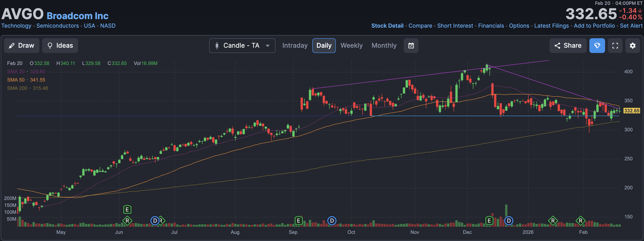The image size is (644, 241).
Task: Click the yellow 332.65 price tag on axis
Action: point(632,111)
